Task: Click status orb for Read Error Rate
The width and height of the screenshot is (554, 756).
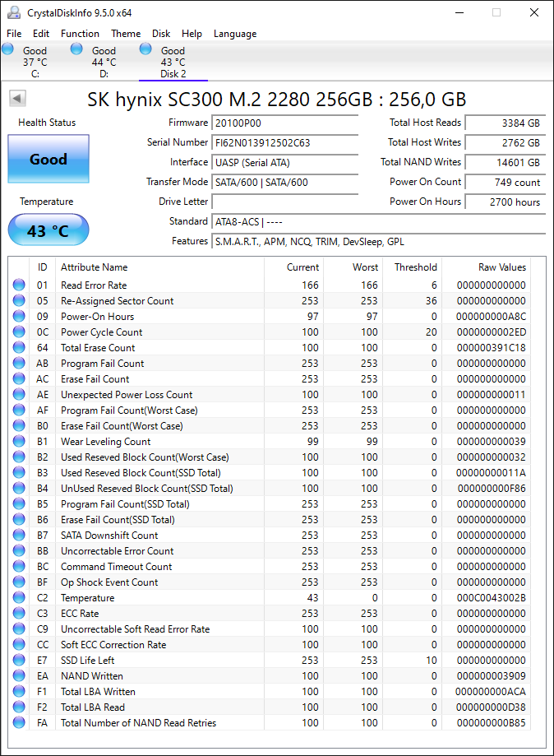Action: (19, 285)
